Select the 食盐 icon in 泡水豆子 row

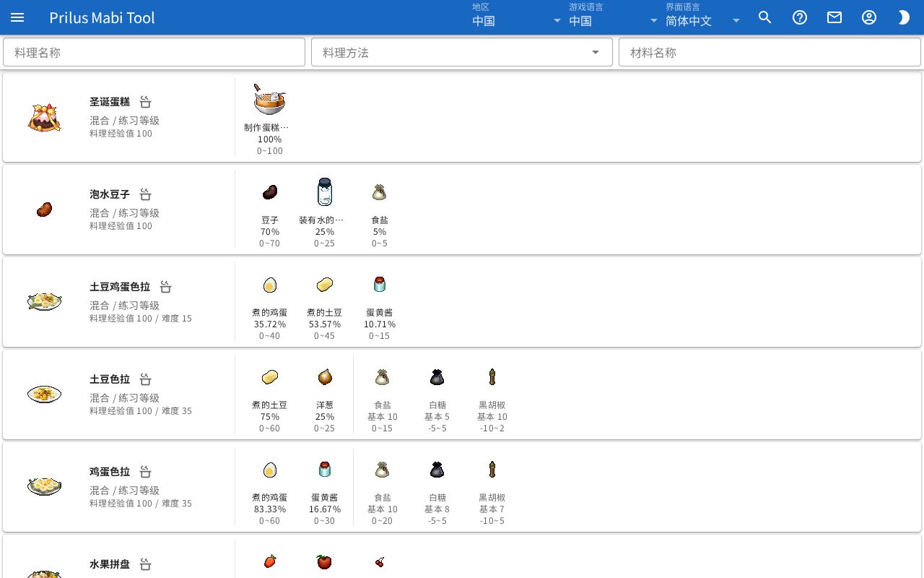coord(380,192)
